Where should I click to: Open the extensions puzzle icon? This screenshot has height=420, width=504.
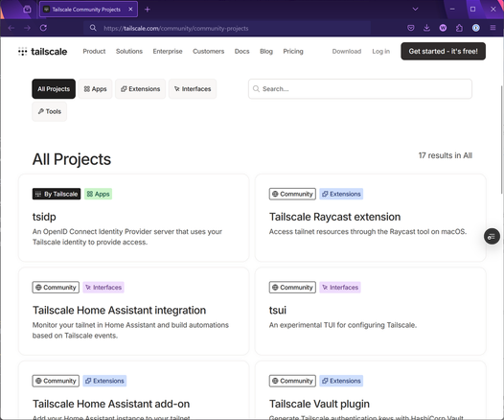pos(459,28)
